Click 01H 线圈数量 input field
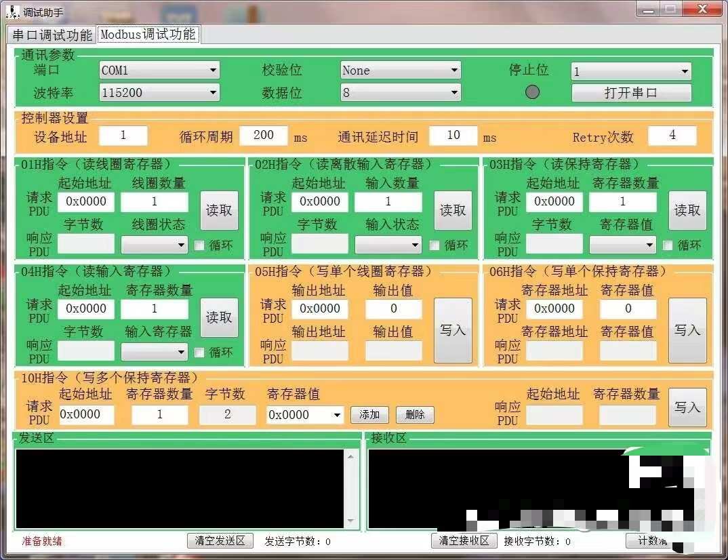The height and width of the screenshot is (560, 728). click(x=155, y=202)
